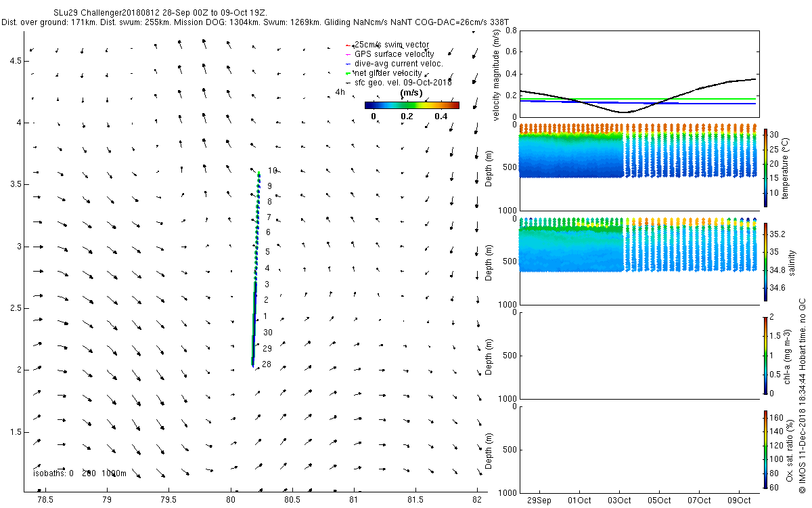This screenshot has height=508, width=812.
Task: Click the 03Oct tick label on time axis
Action: (x=620, y=501)
